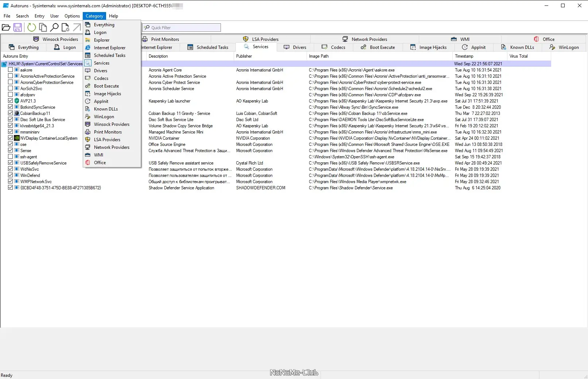Select the NVIDIA icon beside NVDisplay.ContainerLocalSystem
The image size is (588, 379).
(17, 138)
